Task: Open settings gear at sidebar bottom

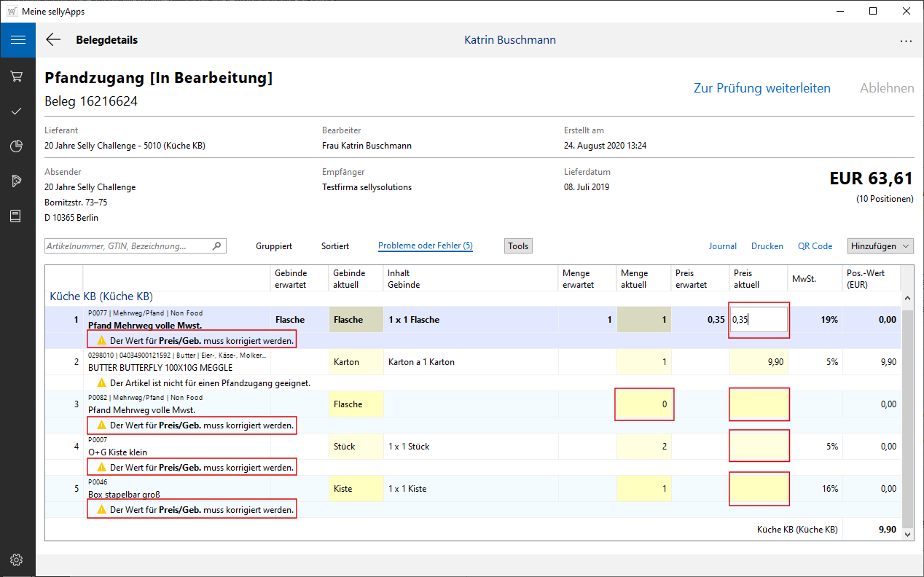Action: (17, 560)
